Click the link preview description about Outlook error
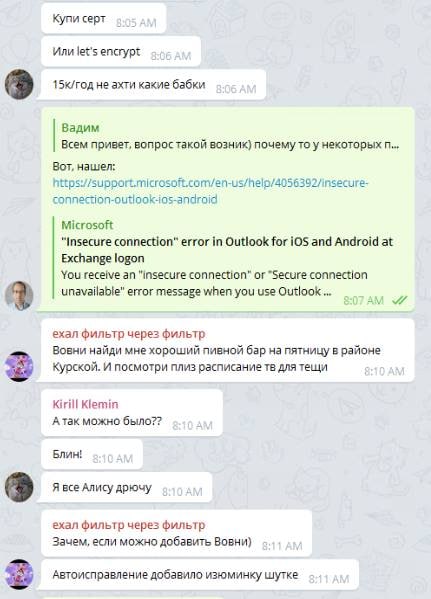This screenshot has width=431, height=599. (x=214, y=283)
